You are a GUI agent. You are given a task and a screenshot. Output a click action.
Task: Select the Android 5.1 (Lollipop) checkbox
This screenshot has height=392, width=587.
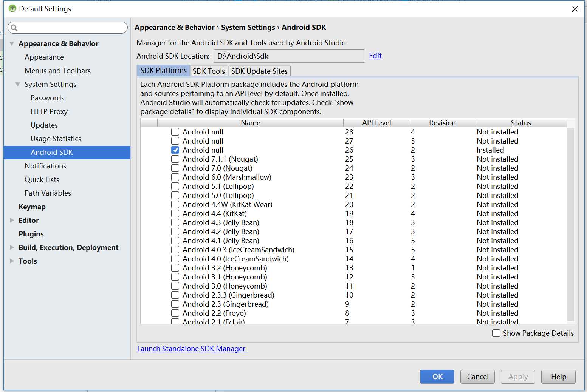click(x=175, y=186)
